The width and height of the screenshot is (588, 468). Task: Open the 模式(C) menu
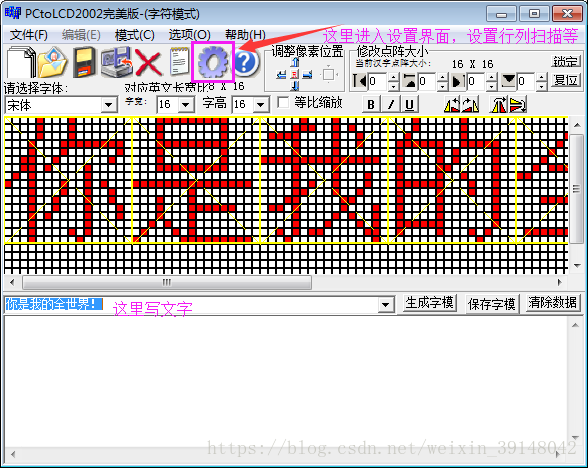pos(135,35)
